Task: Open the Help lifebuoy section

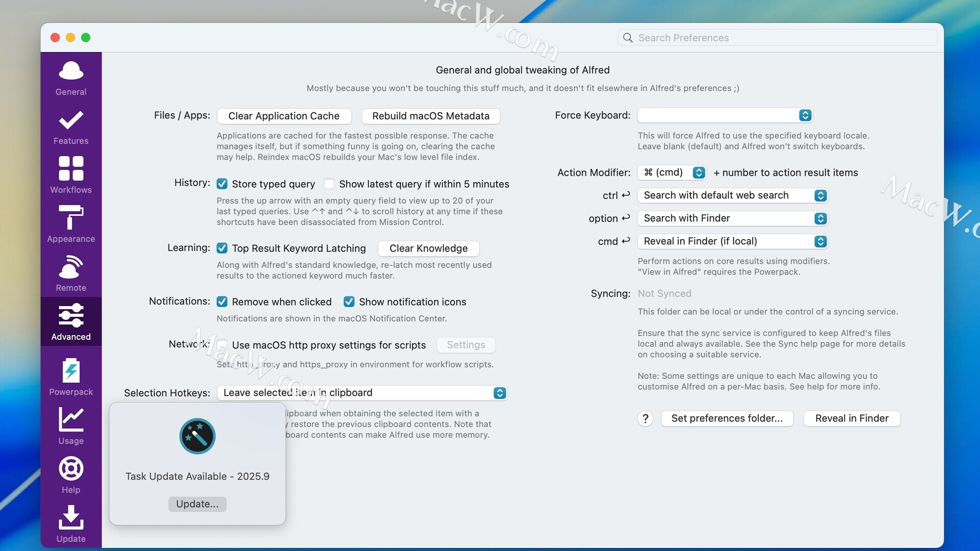Action: tap(71, 475)
